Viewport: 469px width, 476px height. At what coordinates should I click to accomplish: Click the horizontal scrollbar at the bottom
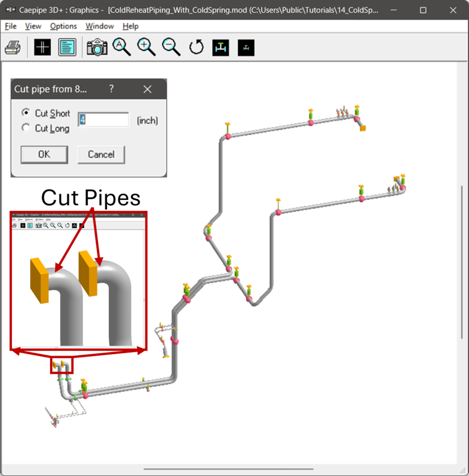[228, 469]
